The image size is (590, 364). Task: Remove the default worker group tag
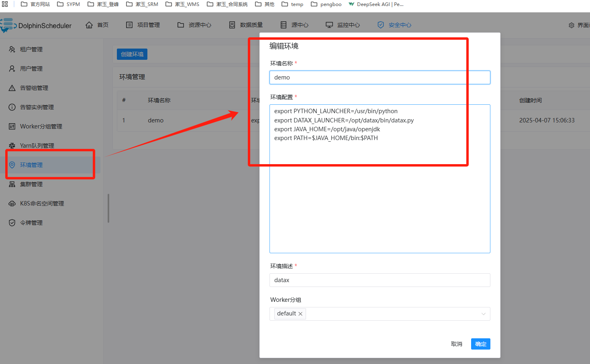click(300, 314)
